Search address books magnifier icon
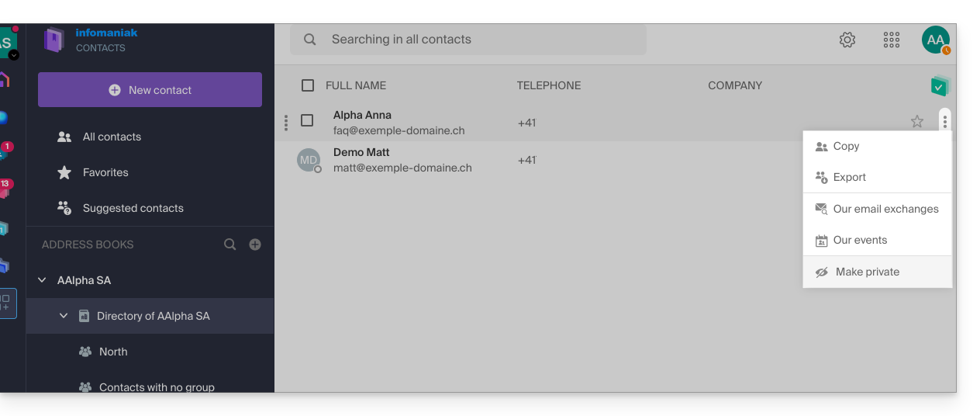980x416 pixels. (229, 244)
